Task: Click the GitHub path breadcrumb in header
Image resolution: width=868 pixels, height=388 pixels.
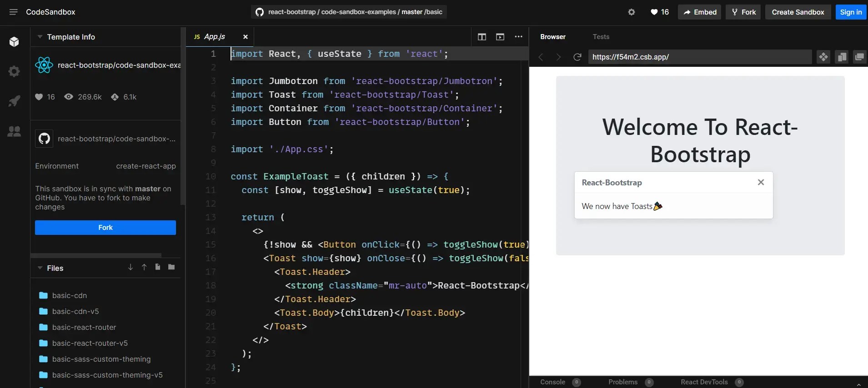Action: [x=349, y=12]
